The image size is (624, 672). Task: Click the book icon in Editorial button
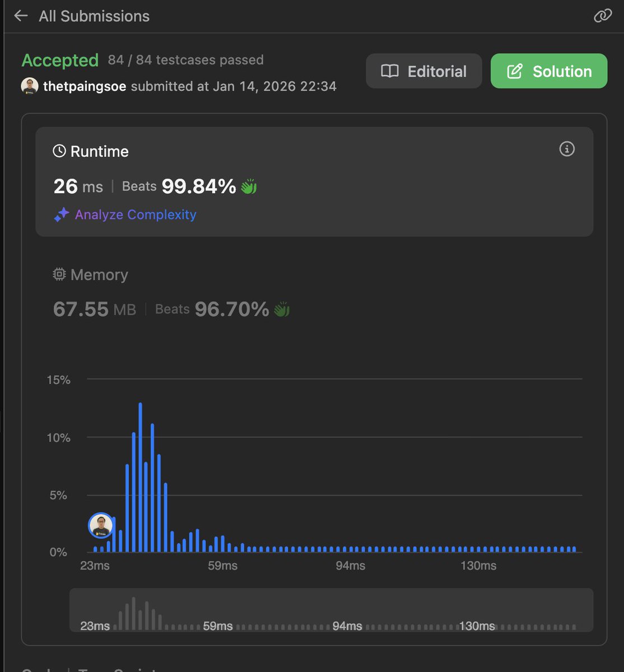coord(390,71)
